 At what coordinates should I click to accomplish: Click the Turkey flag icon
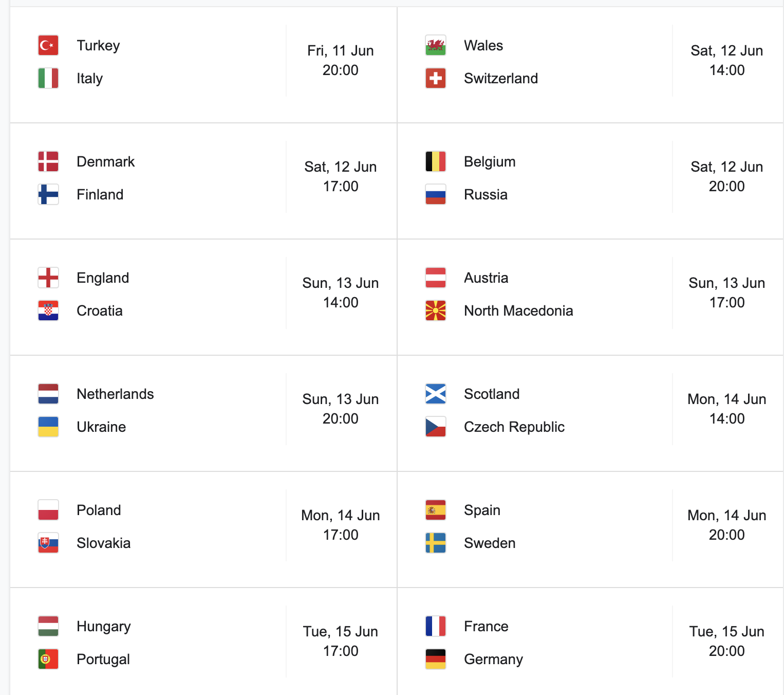click(x=48, y=45)
